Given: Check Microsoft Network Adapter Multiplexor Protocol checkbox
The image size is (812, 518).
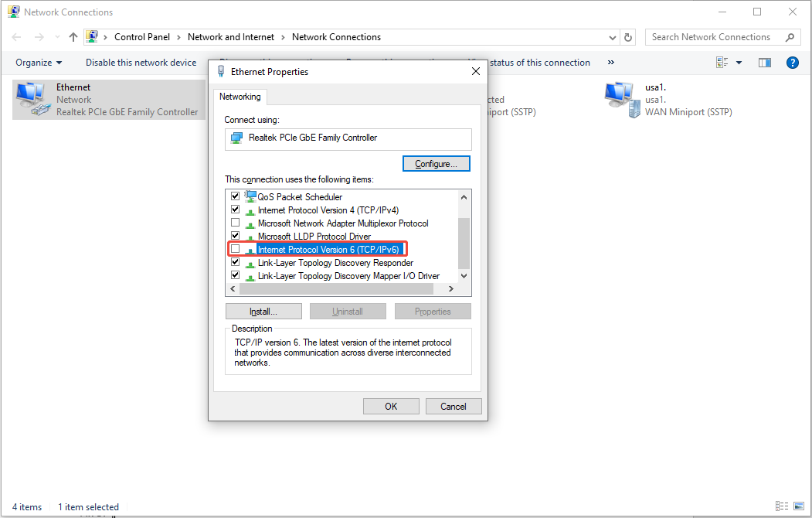Looking at the screenshot, I should pyautogui.click(x=235, y=222).
